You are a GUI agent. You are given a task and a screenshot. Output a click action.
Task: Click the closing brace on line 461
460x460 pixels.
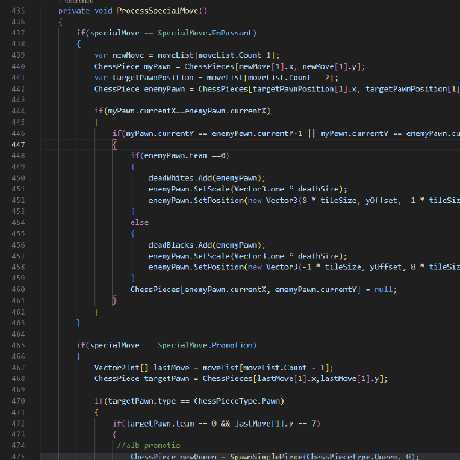click(114, 301)
